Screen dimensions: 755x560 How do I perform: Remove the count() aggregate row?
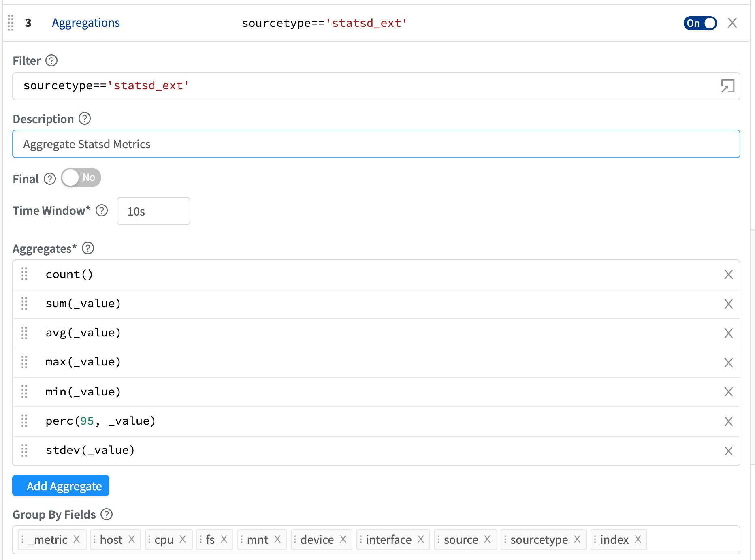(x=728, y=275)
